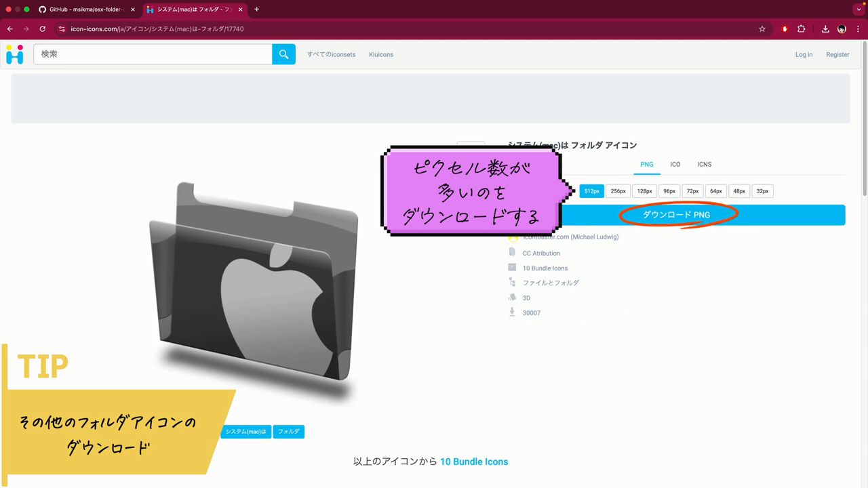Viewport: 868px width, 488px height.
Task: Close the システム(mac)は フォルダ tab
Action: tap(240, 9)
